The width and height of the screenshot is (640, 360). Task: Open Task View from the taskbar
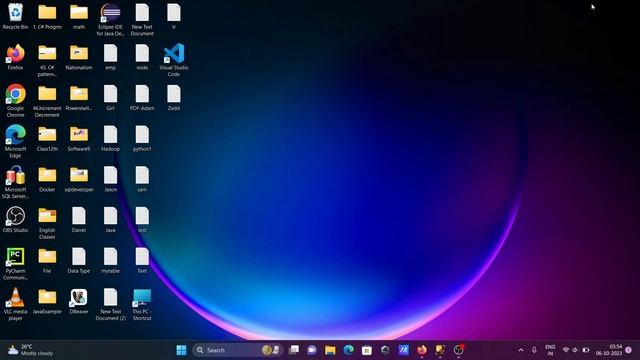[293, 350]
